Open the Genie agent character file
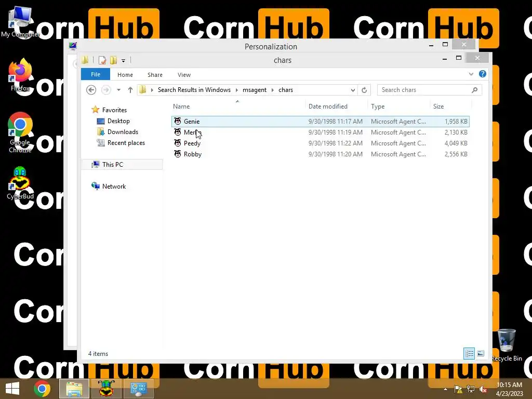This screenshot has width=532, height=399. coord(320,122)
